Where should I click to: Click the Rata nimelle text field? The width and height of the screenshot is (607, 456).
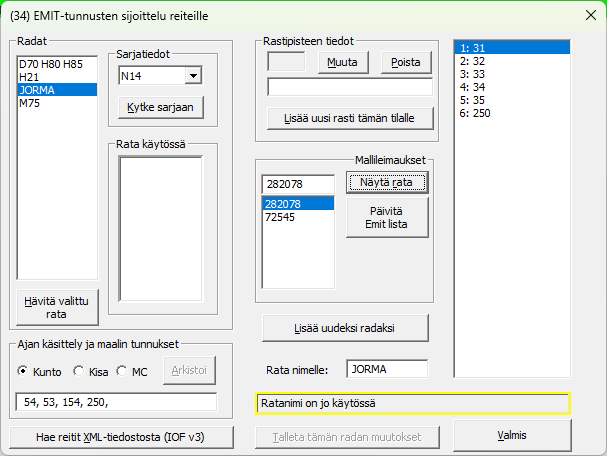pyautogui.click(x=386, y=369)
